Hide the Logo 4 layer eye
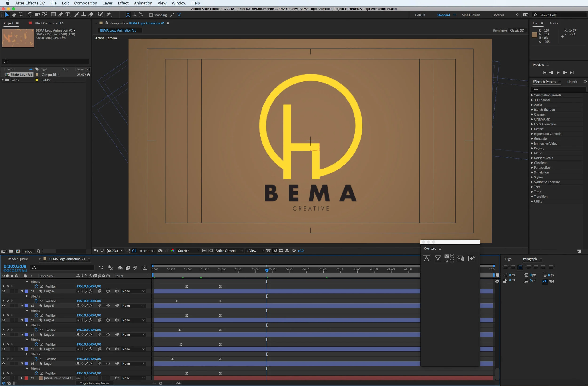The image size is (588, 386). [4, 320]
